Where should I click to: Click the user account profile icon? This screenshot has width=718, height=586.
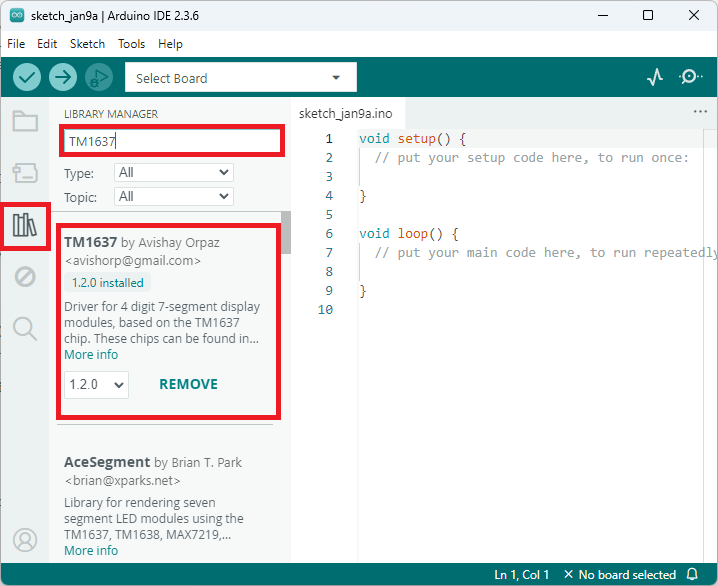25,540
